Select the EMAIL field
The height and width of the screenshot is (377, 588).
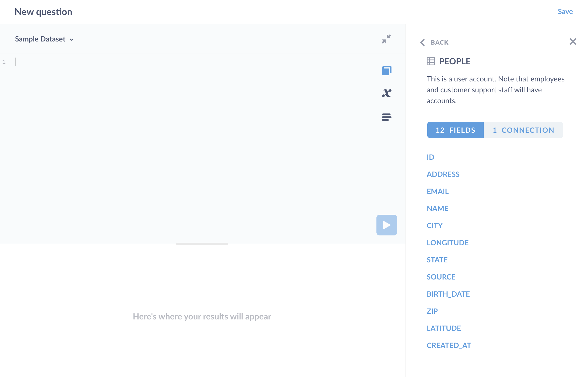[438, 191]
